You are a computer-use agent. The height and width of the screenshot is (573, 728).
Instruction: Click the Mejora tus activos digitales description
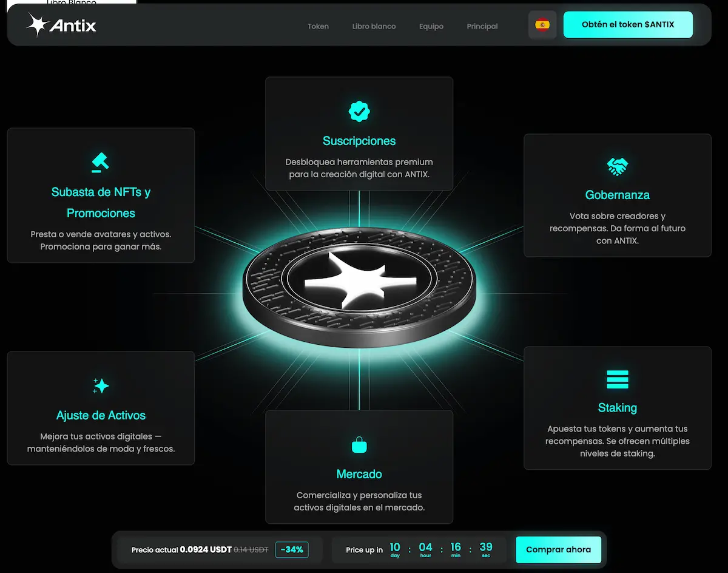pyautogui.click(x=101, y=442)
